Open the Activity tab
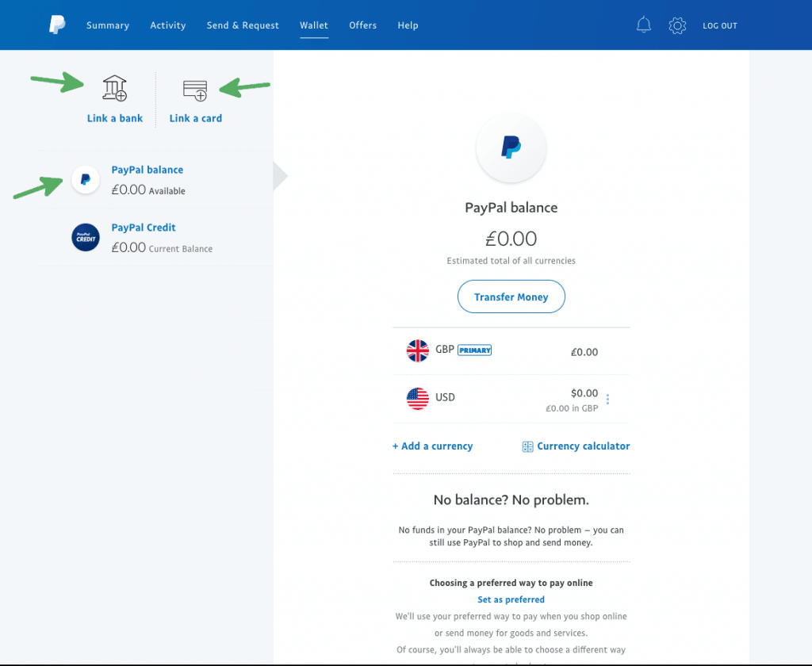The height and width of the screenshot is (666, 812). coord(168,25)
